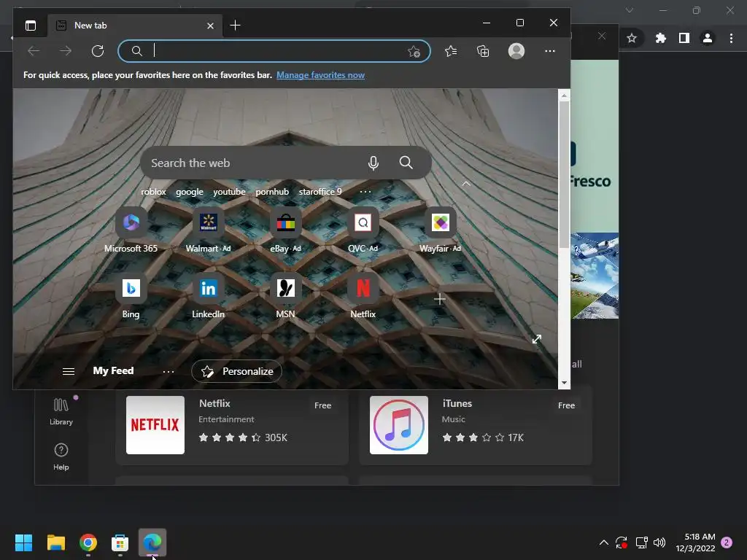Click Edge forward arrow
Image resolution: width=747 pixels, height=560 pixels.
66,51
